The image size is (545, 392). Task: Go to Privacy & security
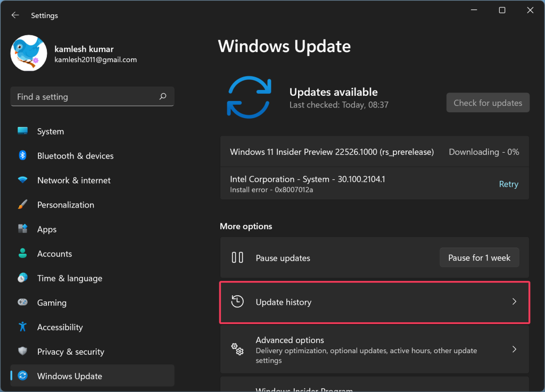92,352
